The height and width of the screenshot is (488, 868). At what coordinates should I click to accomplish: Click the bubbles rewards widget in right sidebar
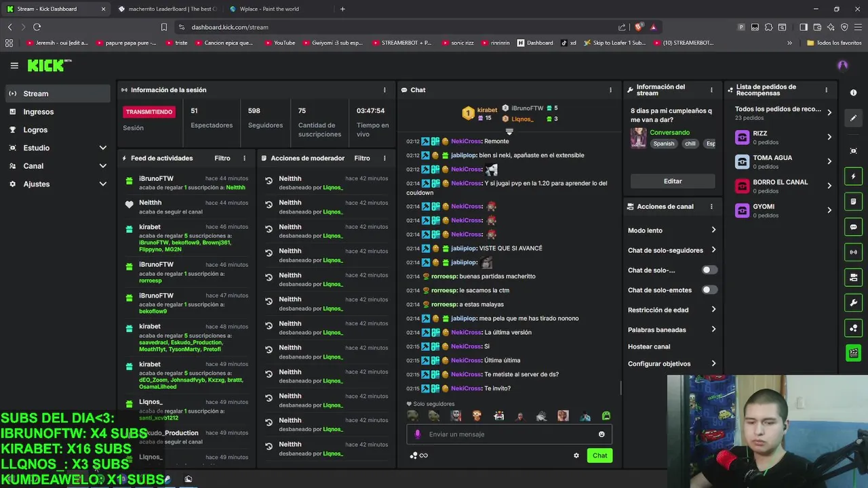(x=854, y=328)
